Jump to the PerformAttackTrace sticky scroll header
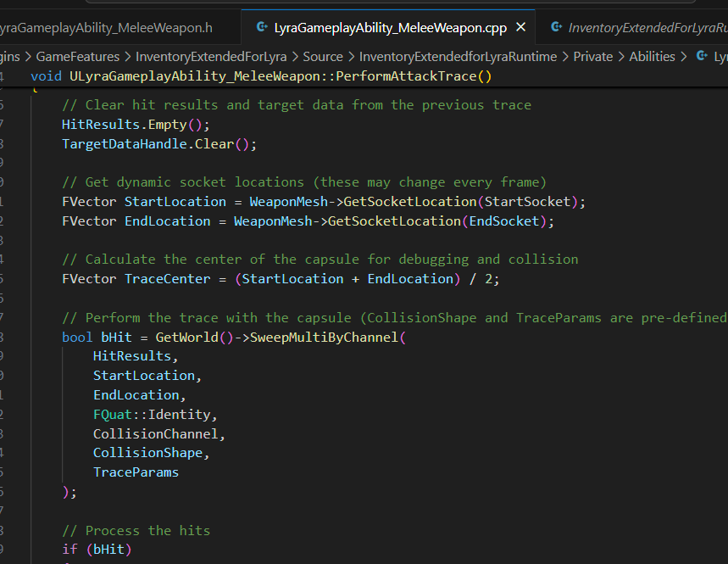This screenshot has width=728, height=564. click(261, 76)
